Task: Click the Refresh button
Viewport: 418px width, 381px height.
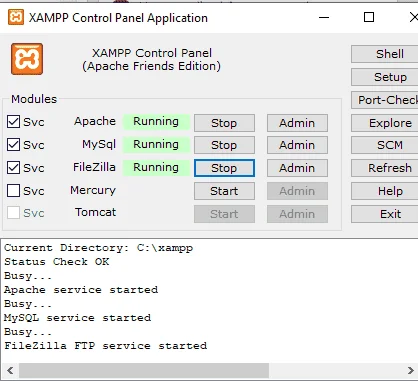Action: point(385,168)
